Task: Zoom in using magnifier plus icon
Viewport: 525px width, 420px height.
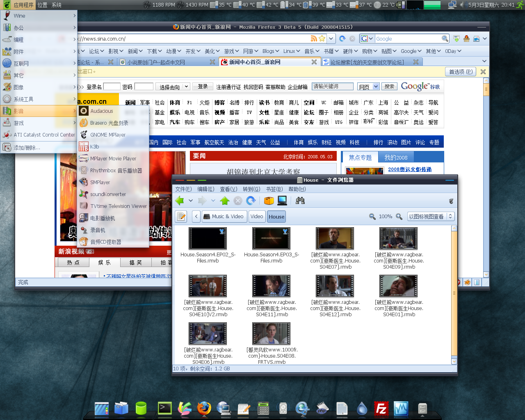Action: (399, 217)
